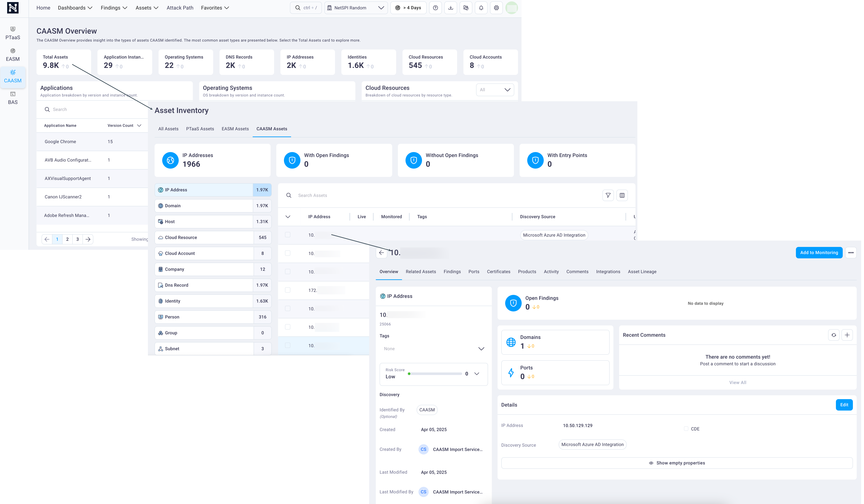Go to next Applications page arrow
Viewport: 864px width, 504px height.
(x=88, y=239)
